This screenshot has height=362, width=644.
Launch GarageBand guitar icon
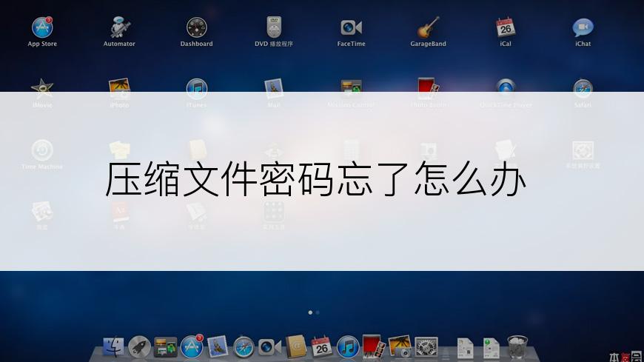[429, 27]
